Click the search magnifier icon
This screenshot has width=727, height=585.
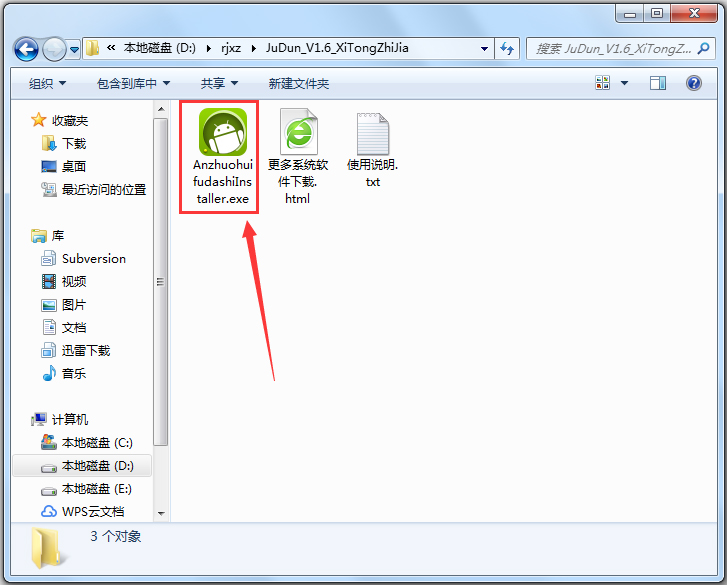coord(703,48)
